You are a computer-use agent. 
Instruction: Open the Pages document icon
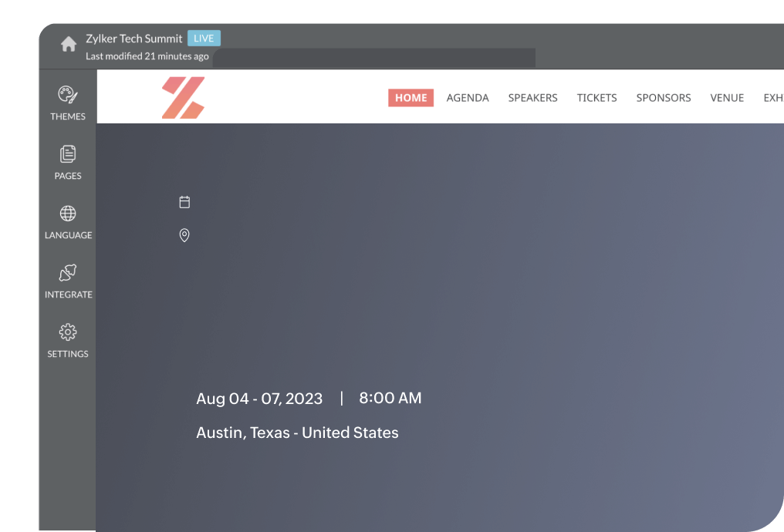coord(68,154)
